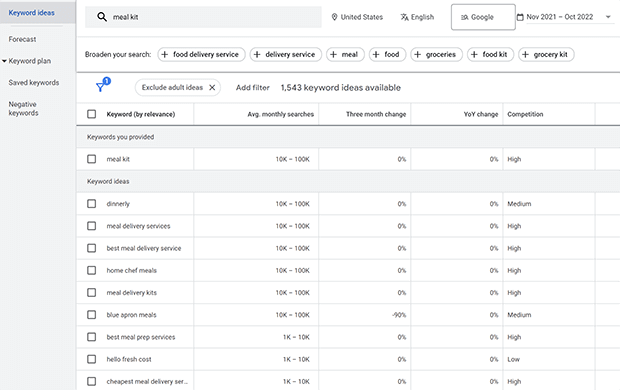Select all keywords with header checkbox
Image resolution: width=620 pixels, height=390 pixels.
click(91, 114)
